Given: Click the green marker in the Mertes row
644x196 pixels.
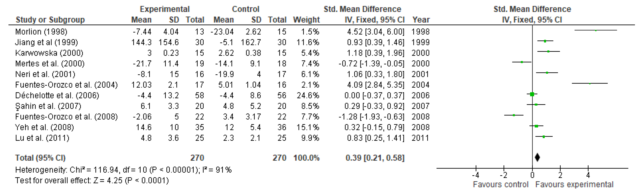Looking at the screenshot, I should 522,62.
